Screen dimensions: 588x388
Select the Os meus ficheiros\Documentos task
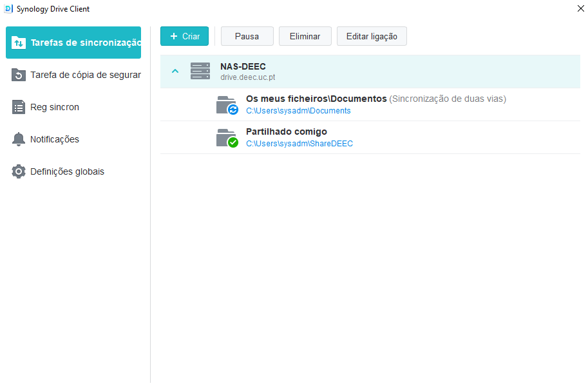[316, 99]
